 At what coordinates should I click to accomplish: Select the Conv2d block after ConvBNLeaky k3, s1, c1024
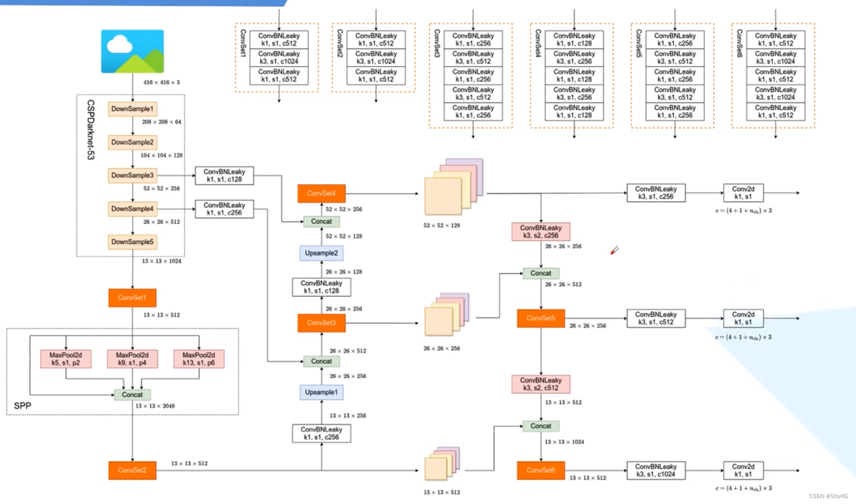(x=743, y=471)
